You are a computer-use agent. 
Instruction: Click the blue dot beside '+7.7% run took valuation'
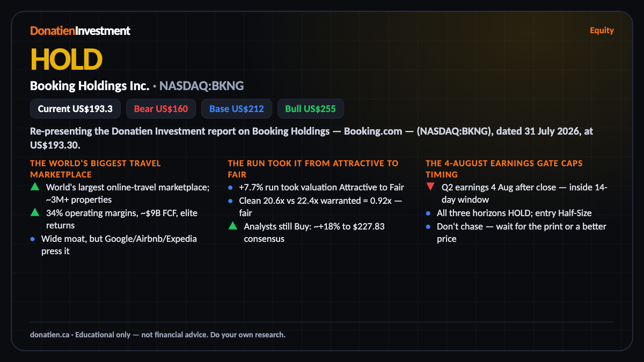tap(230, 188)
